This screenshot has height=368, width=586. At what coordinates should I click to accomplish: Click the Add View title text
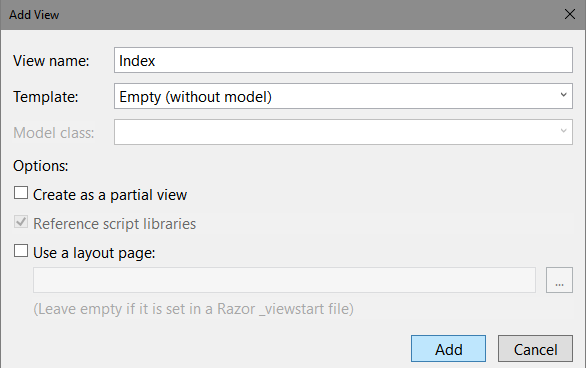point(34,15)
